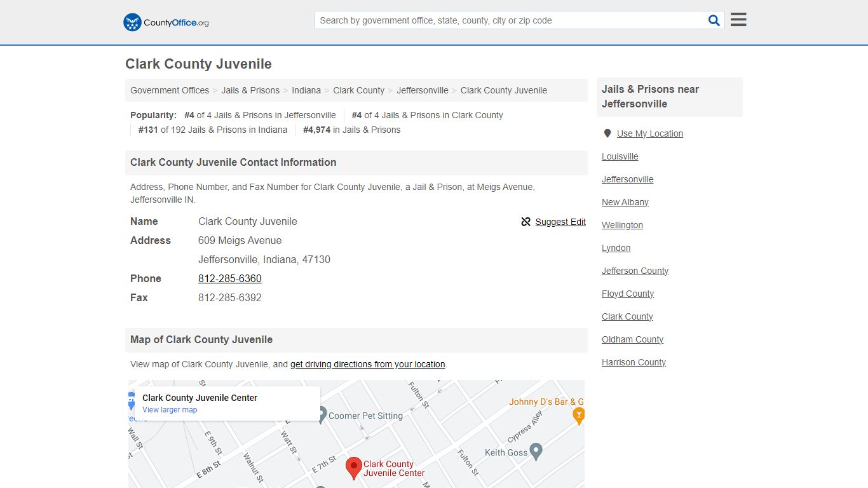Click the location pin icon beside Use My Location
This screenshot has height=488, width=868.
pos(607,133)
